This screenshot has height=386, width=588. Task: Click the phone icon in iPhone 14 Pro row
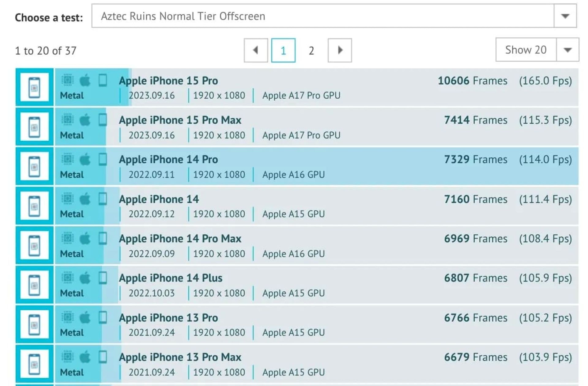103,159
